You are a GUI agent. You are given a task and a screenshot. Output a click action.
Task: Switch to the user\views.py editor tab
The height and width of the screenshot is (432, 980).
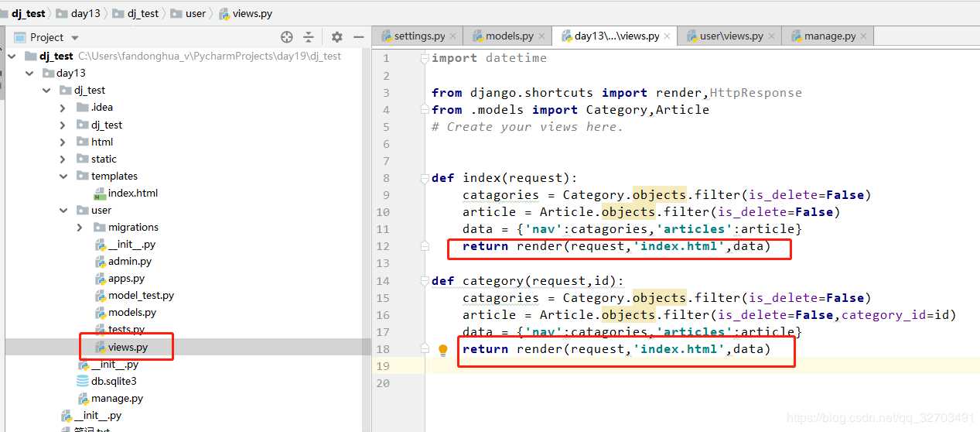[731, 36]
